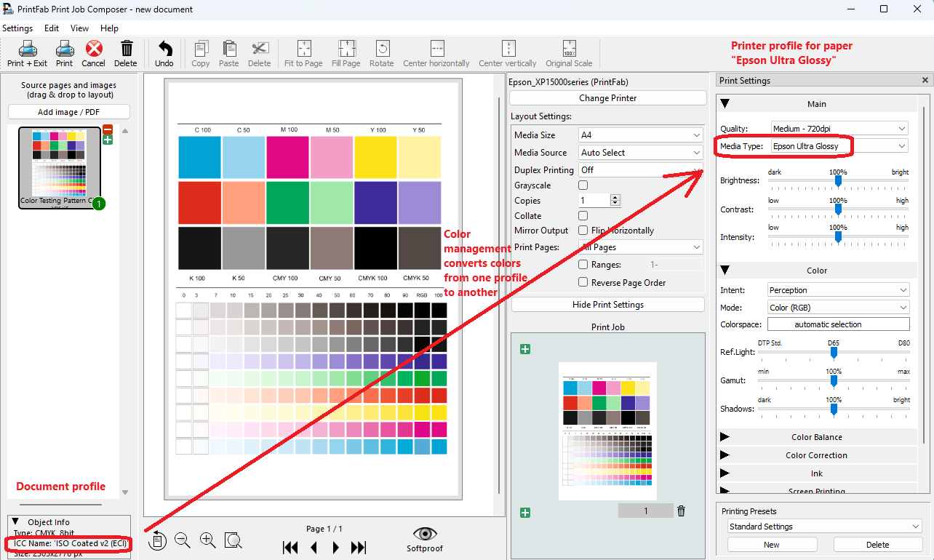This screenshot has height=560, width=934.
Task: Open the View menu
Action: 79,28
